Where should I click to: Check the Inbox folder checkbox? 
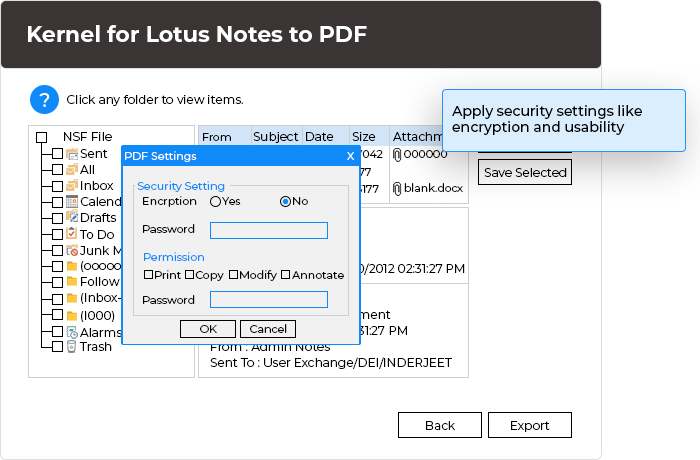pos(57,186)
